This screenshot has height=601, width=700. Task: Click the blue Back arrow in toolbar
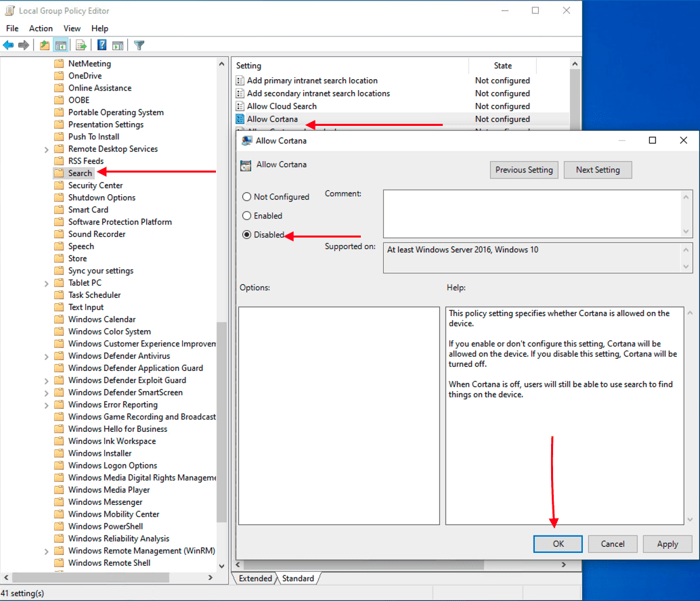click(x=8, y=45)
